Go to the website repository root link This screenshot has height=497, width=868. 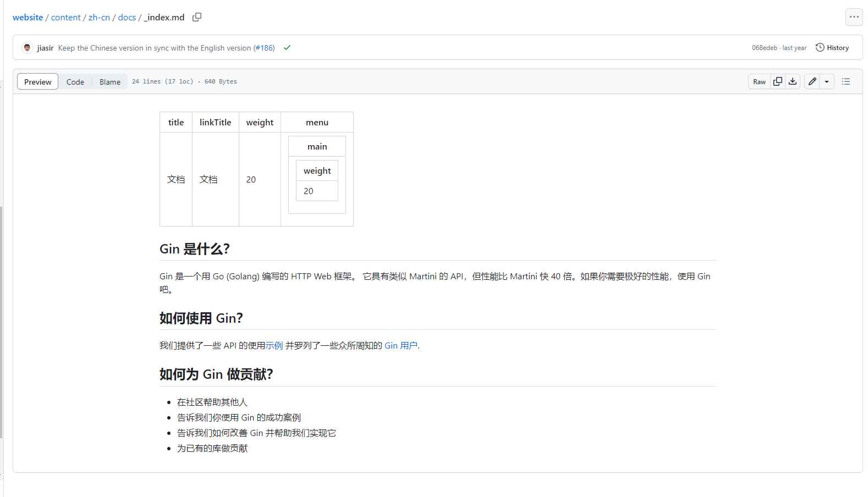[x=28, y=17]
